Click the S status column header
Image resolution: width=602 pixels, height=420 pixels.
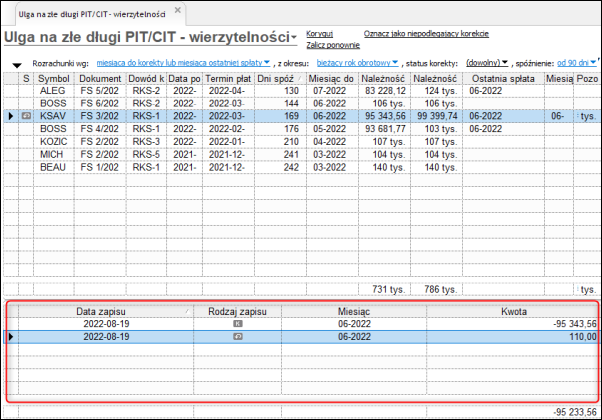pos(26,79)
